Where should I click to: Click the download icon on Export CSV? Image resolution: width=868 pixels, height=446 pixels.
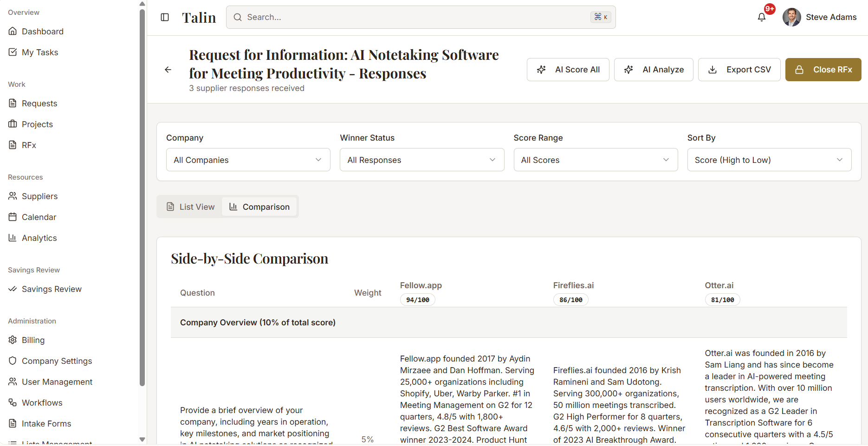(713, 70)
